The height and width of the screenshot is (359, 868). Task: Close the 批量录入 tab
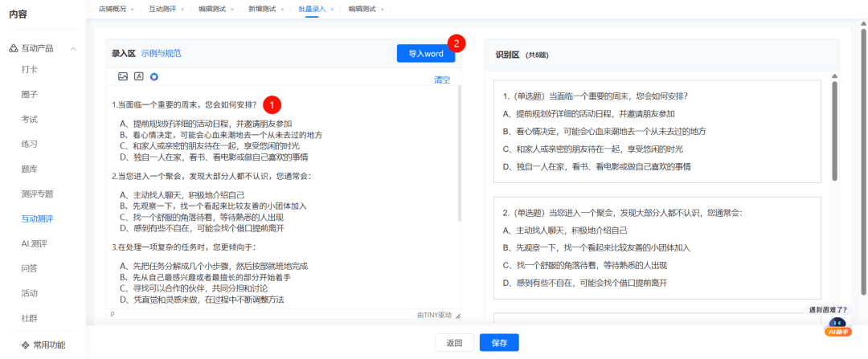(x=331, y=9)
